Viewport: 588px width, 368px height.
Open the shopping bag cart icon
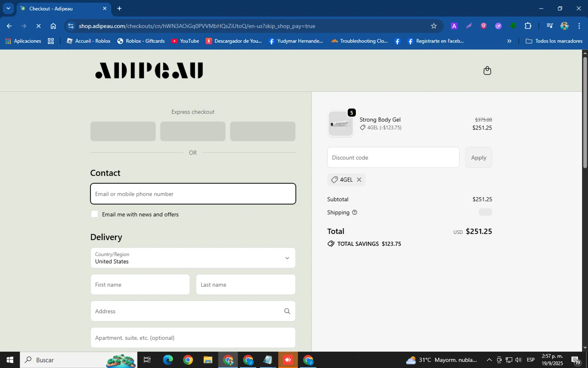(x=487, y=71)
